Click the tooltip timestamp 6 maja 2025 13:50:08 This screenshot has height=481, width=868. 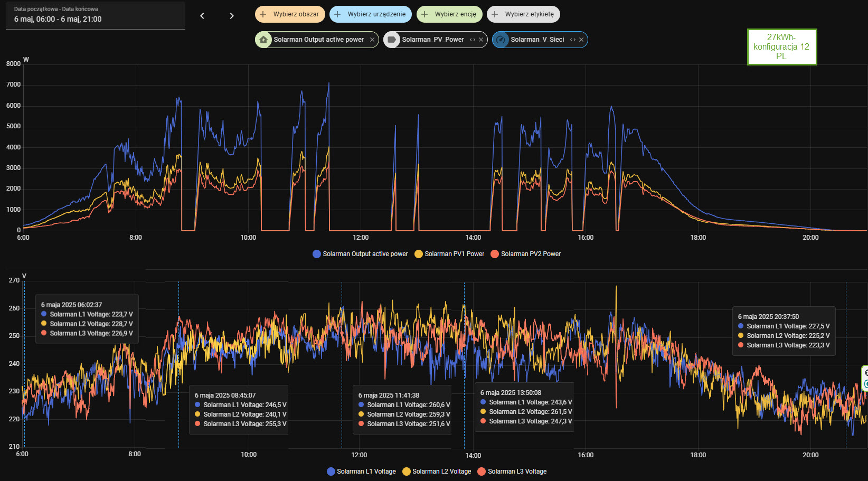point(511,393)
